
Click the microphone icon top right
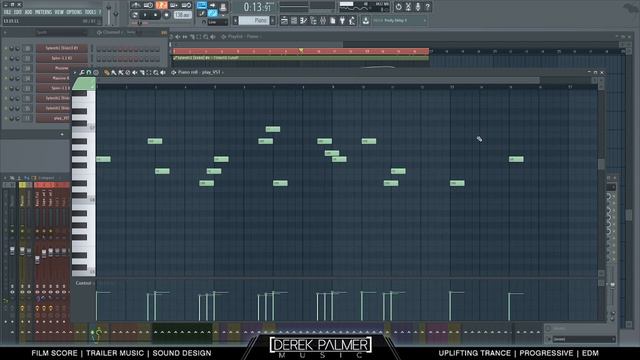pos(418,7)
